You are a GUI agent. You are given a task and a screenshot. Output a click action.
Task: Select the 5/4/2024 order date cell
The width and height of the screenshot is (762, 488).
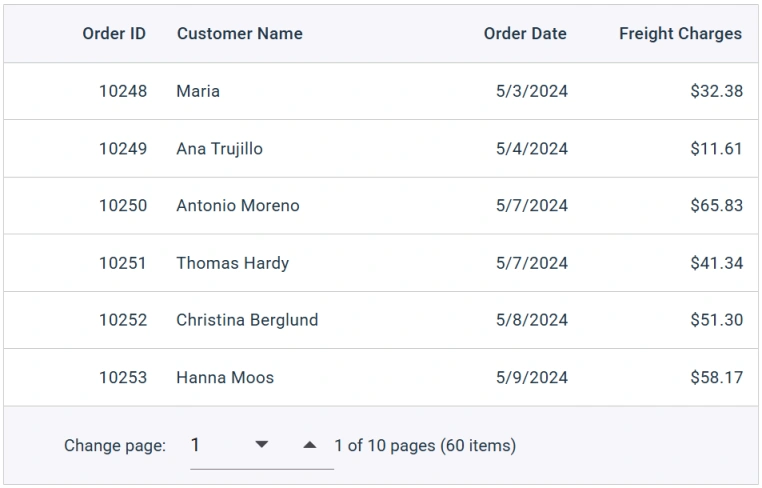(531, 149)
